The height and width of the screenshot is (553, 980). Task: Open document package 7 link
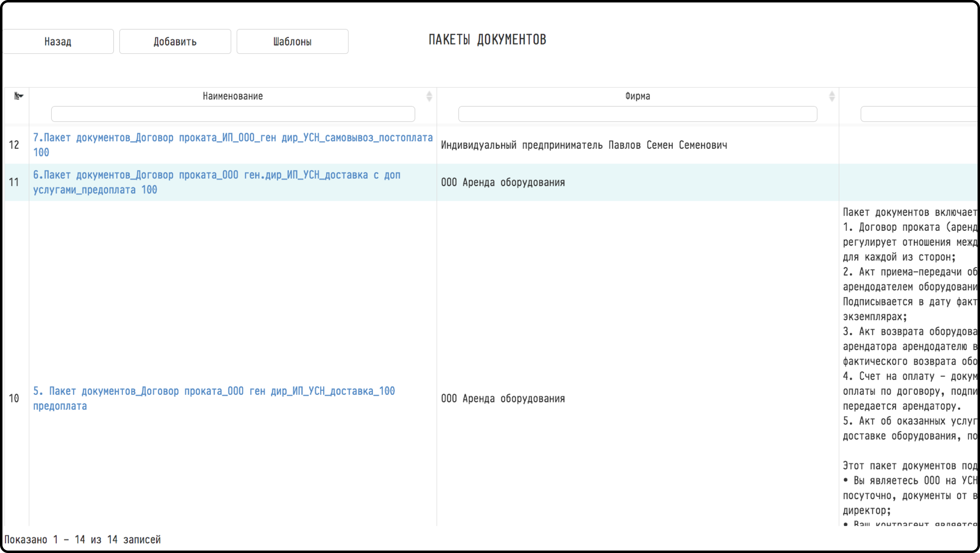233,145
